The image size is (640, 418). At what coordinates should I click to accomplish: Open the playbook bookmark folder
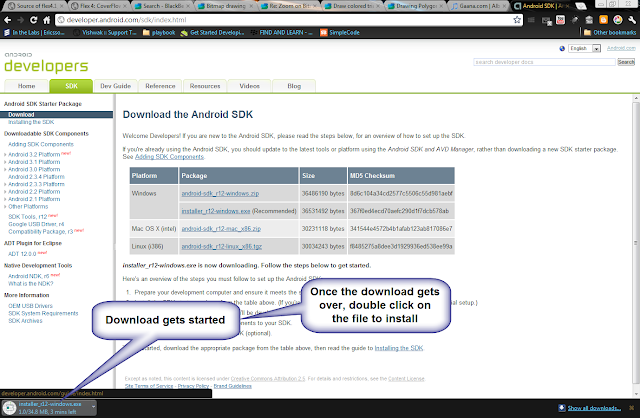159,32
